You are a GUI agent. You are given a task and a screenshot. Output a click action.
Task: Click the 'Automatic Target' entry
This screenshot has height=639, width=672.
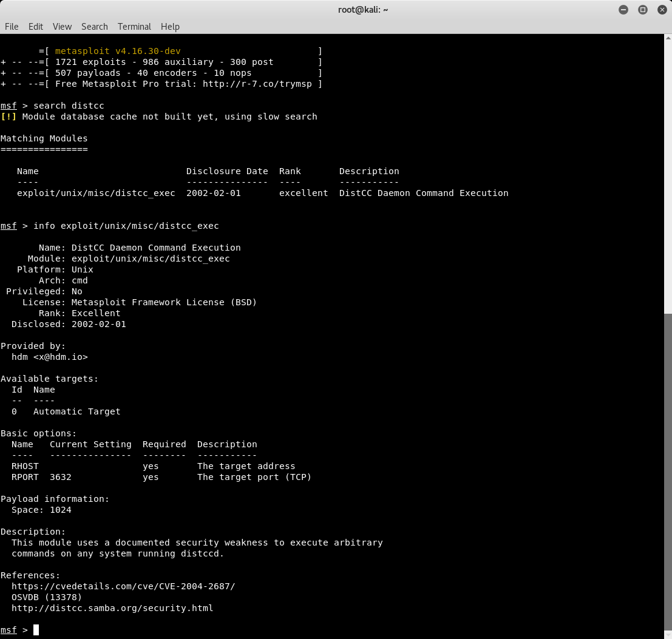coord(76,411)
